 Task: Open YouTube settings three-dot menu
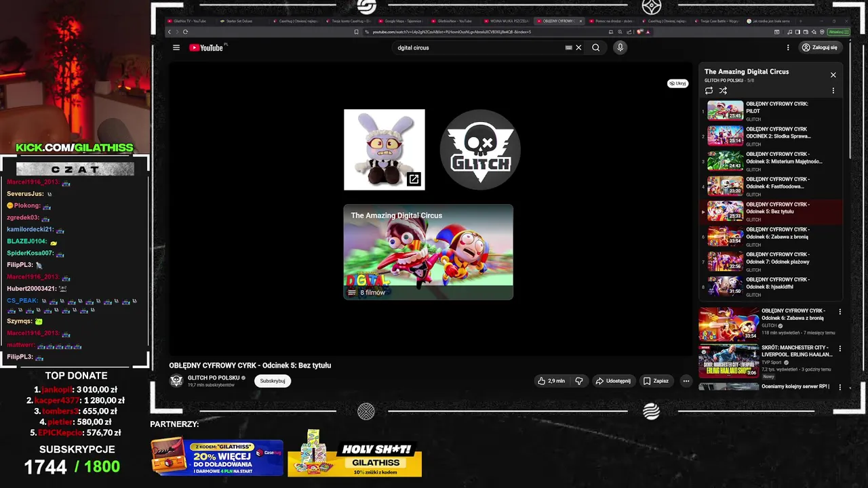(788, 47)
